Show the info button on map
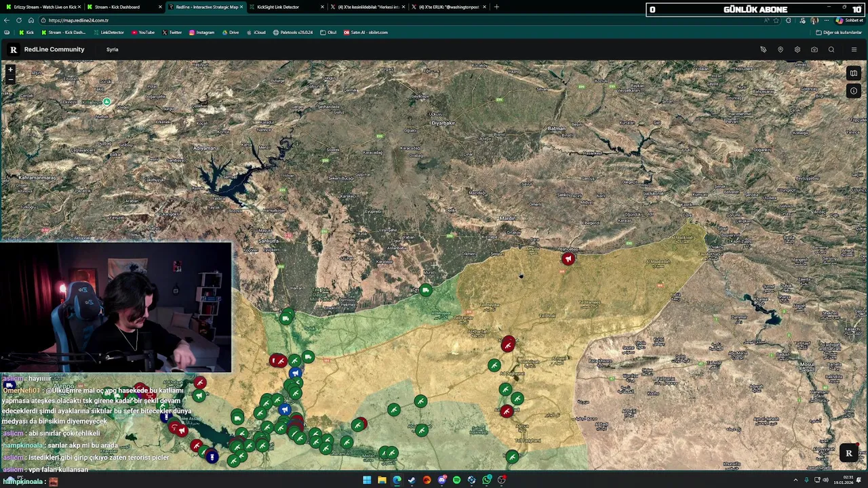The width and height of the screenshot is (868, 488). (854, 91)
